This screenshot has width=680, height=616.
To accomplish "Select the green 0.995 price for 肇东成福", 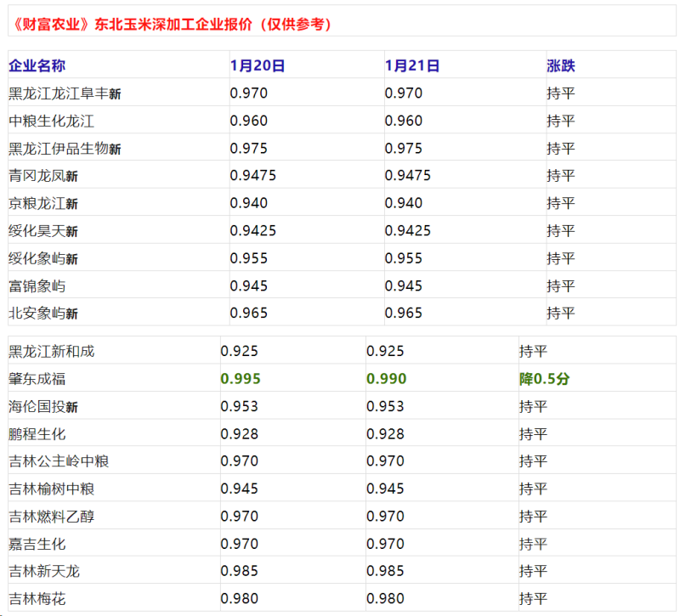I will pyautogui.click(x=241, y=379).
